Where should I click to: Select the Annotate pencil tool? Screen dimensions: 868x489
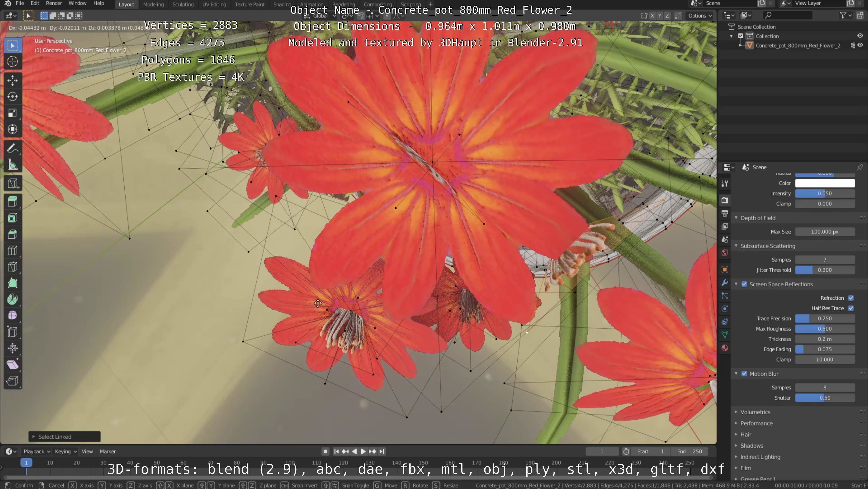click(13, 148)
